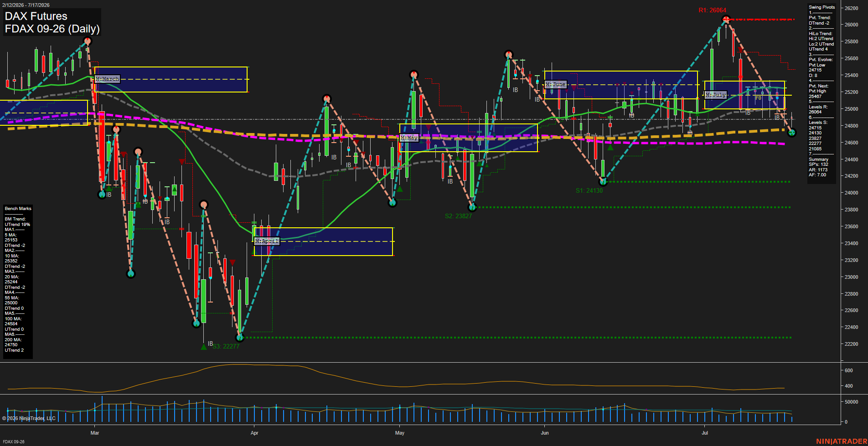Click the May label on time axis
The width and height of the screenshot is (868, 446).
[x=400, y=433]
